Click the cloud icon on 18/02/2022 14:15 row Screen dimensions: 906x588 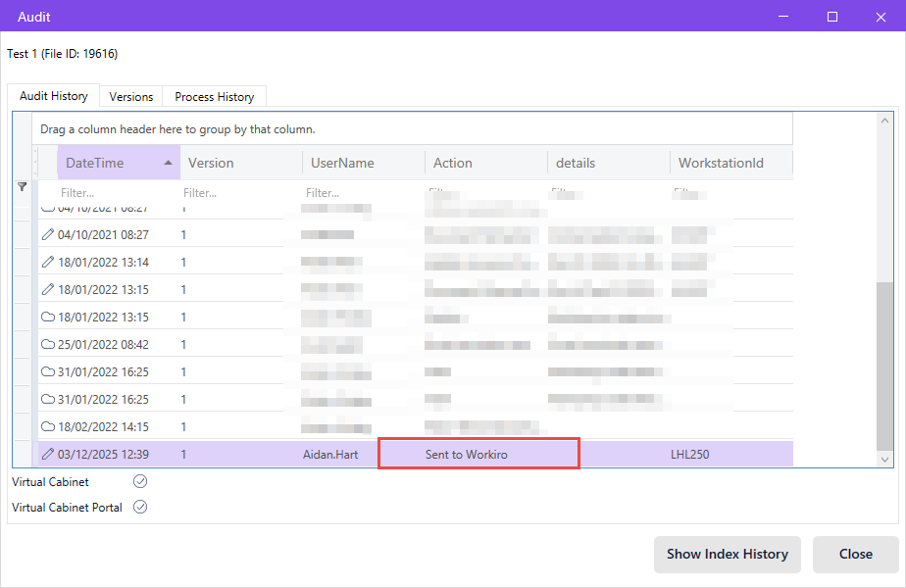click(48, 427)
